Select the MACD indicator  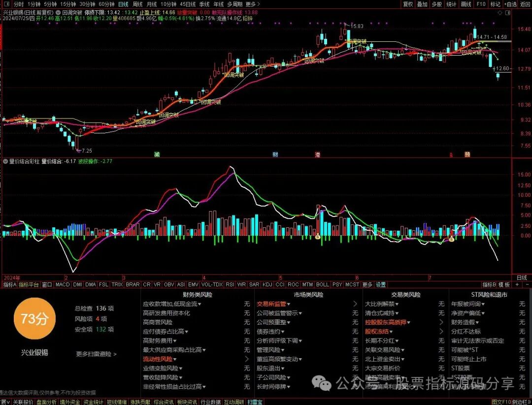tap(63, 285)
